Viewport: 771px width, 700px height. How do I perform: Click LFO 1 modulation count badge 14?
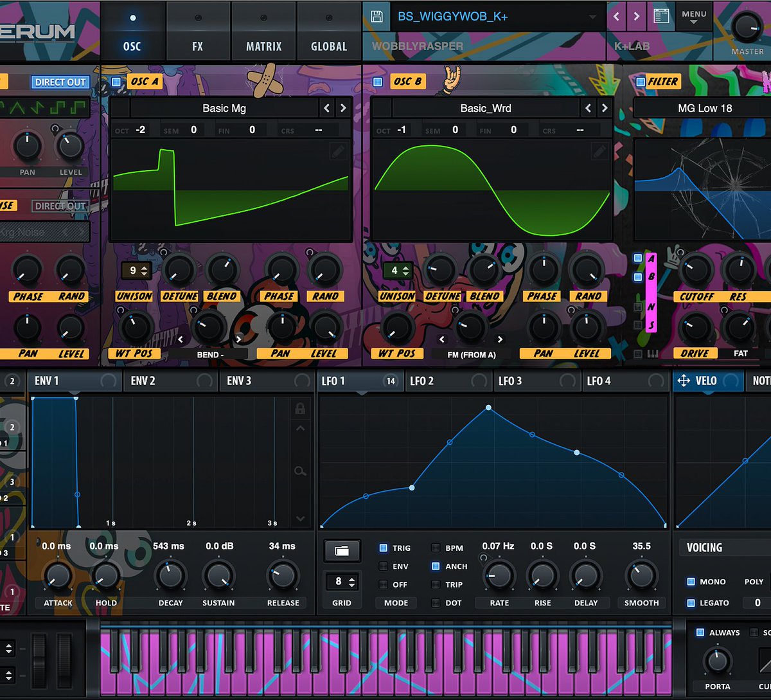click(x=390, y=381)
